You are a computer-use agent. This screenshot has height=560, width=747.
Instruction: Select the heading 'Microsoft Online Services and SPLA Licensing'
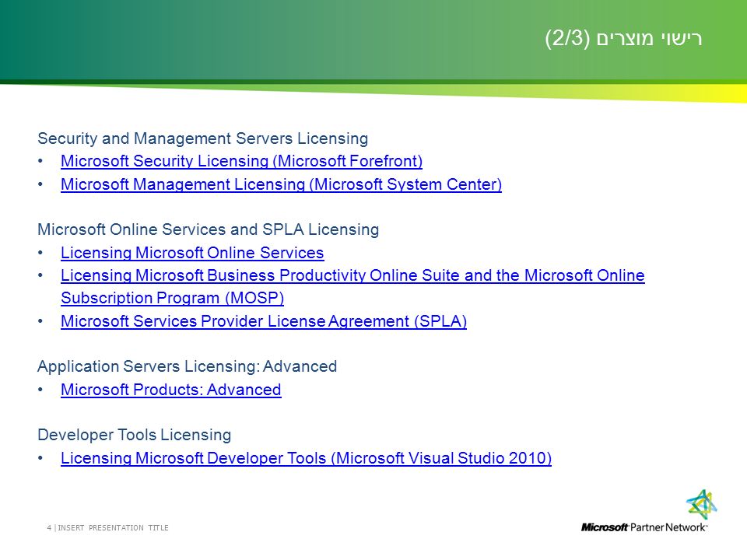tap(209, 229)
